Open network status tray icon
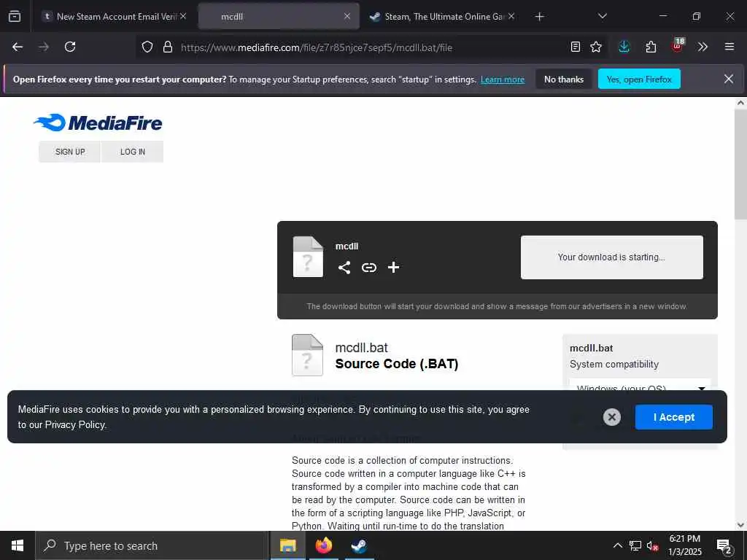Viewport: 747px width, 560px height. (x=635, y=545)
